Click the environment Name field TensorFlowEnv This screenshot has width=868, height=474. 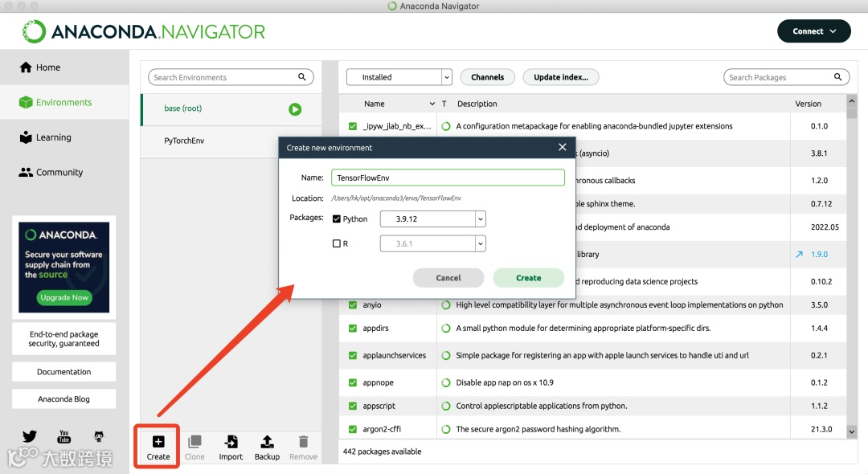pos(448,178)
